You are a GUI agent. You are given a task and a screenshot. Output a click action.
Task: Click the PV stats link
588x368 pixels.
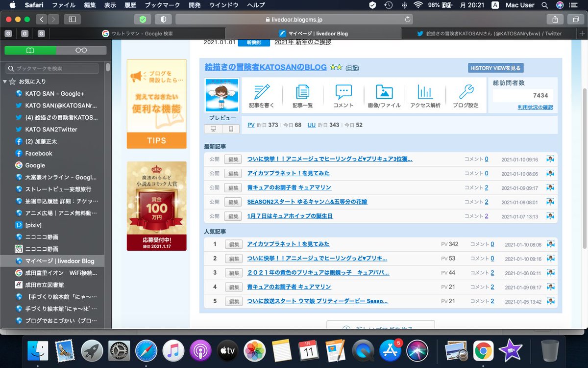coord(251,125)
